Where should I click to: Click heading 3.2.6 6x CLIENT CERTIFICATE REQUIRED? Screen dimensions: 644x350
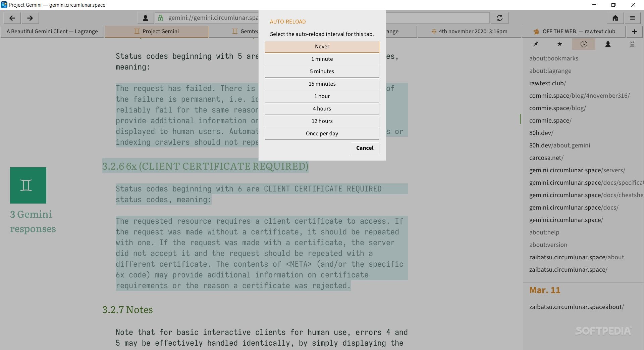[205, 166]
